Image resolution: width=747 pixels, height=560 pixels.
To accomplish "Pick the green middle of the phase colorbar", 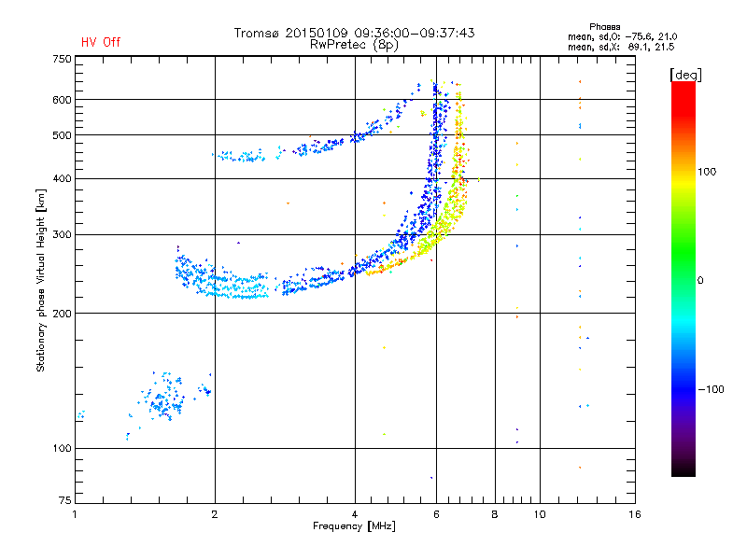I will coord(684,252).
